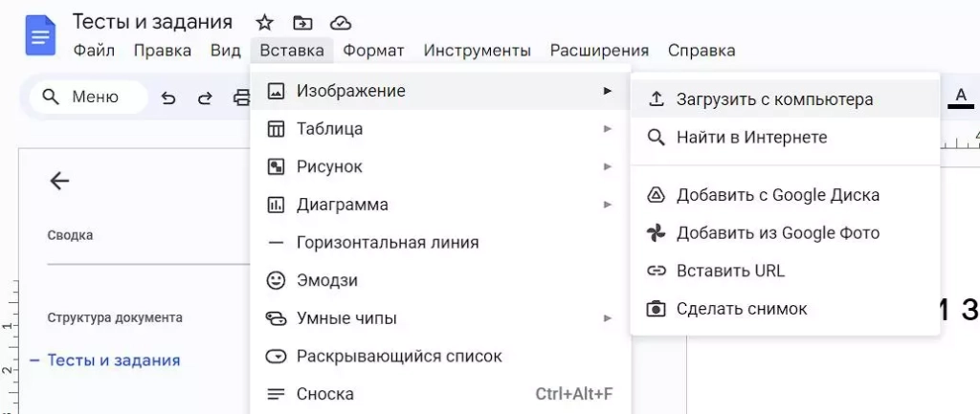Select Диаграмма in the insert menu

pos(440,205)
